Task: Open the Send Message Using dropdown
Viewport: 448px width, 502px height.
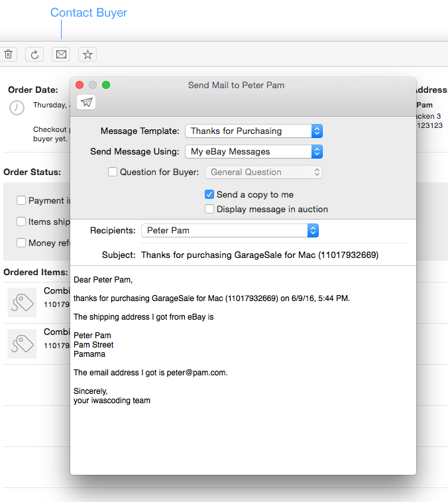Action: pos(253,151)
